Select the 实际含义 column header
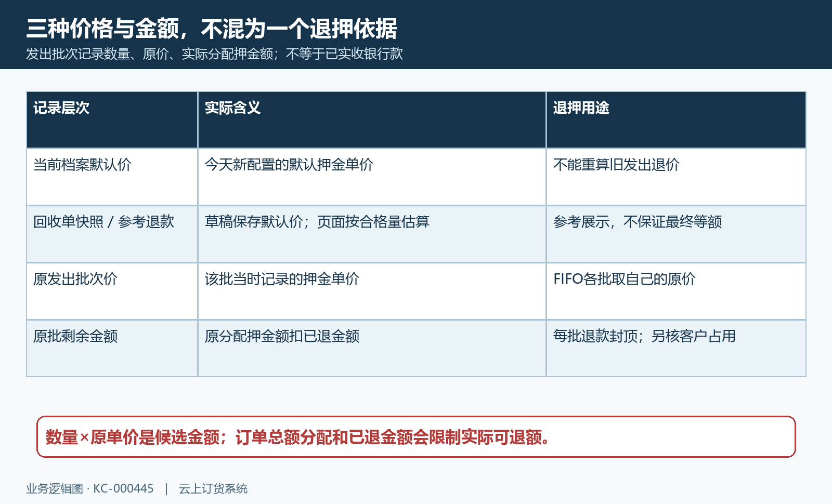This screenshot has height=504, width=832. pos(372,120)
